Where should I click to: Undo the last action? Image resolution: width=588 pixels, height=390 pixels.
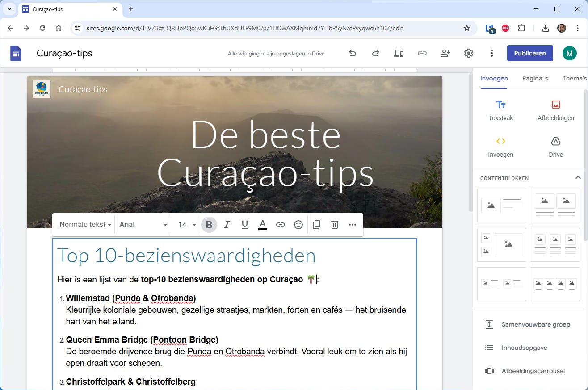(353, 53)
